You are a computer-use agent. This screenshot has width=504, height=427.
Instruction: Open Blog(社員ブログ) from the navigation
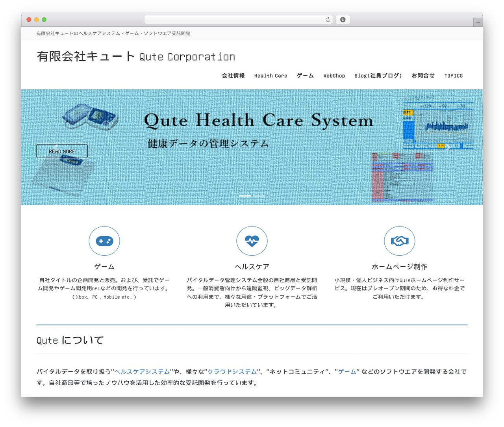[x=378, y=76]
